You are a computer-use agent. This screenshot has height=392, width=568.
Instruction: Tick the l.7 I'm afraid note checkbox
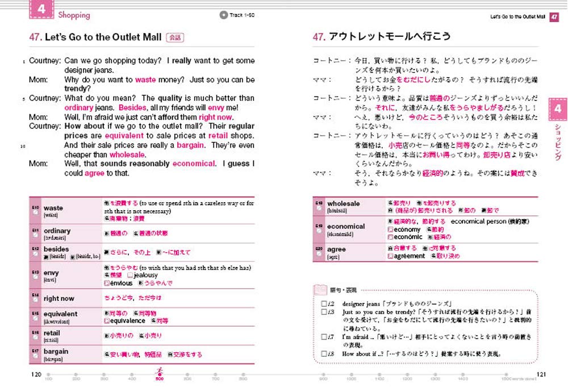click(x=324, y=336)
